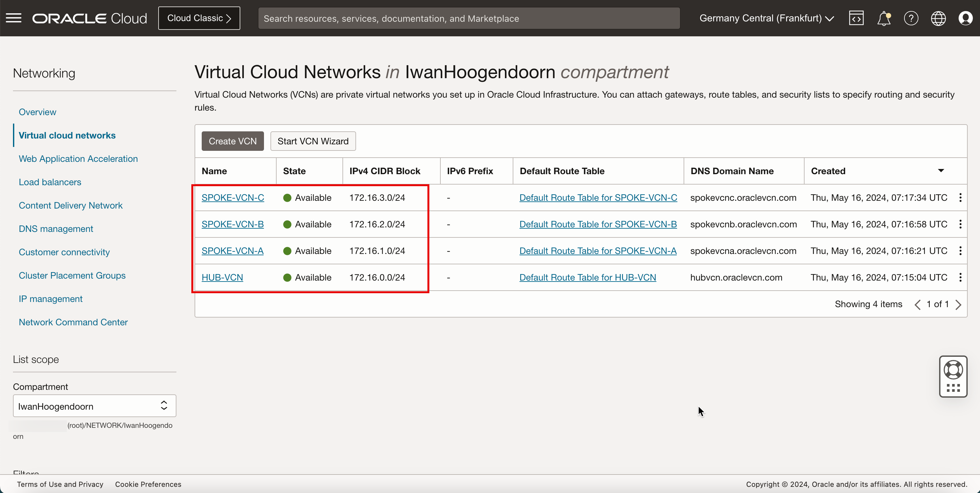Click the user profile avatar icon
Viewport: 980px width, 493px height.
965,18
